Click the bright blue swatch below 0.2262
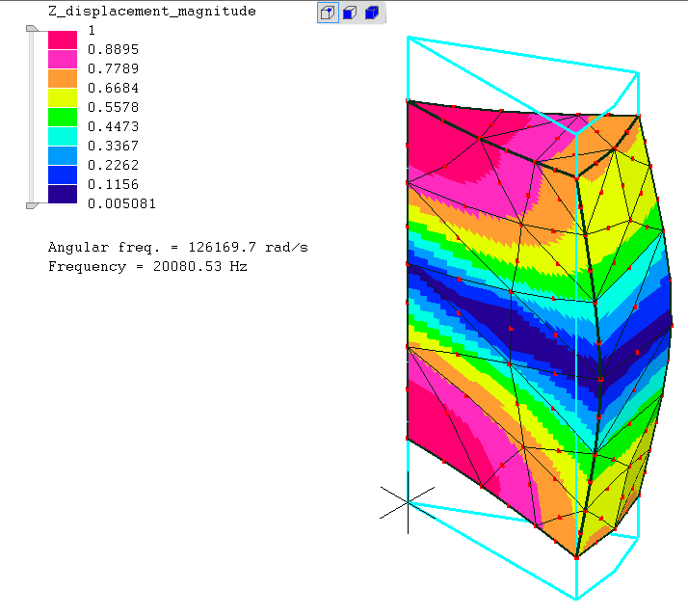This screenshot has width=688, height=616. [x=63, y=174]
